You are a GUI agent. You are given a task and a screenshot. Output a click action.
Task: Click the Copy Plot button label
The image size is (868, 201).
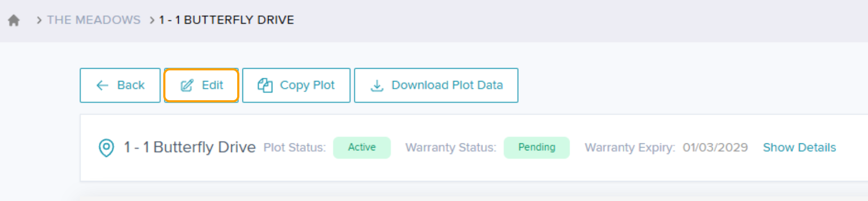[x=307, y=85]
